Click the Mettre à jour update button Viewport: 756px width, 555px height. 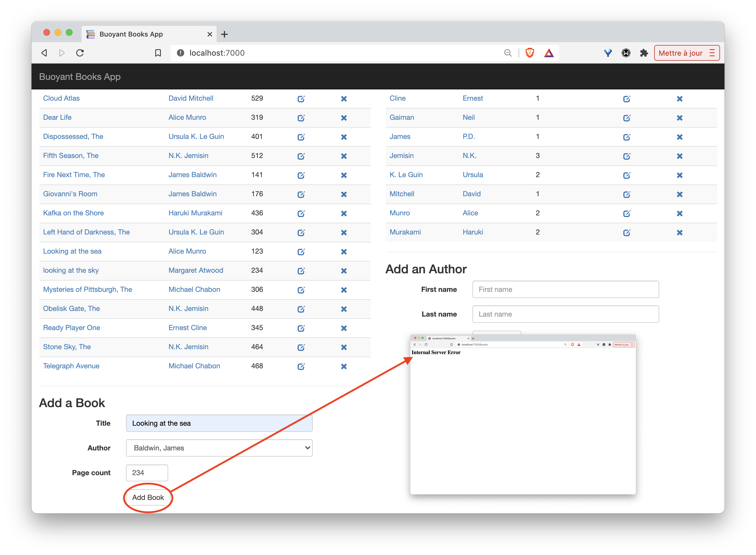686,53
